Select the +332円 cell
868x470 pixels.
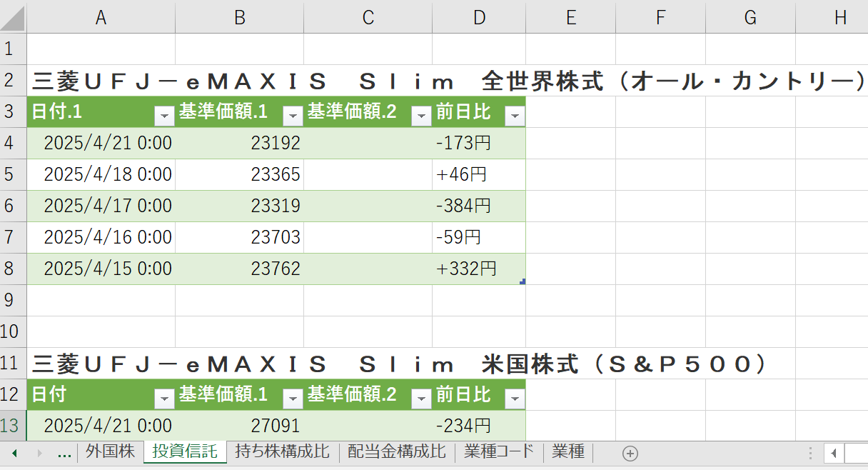point(479,269)
